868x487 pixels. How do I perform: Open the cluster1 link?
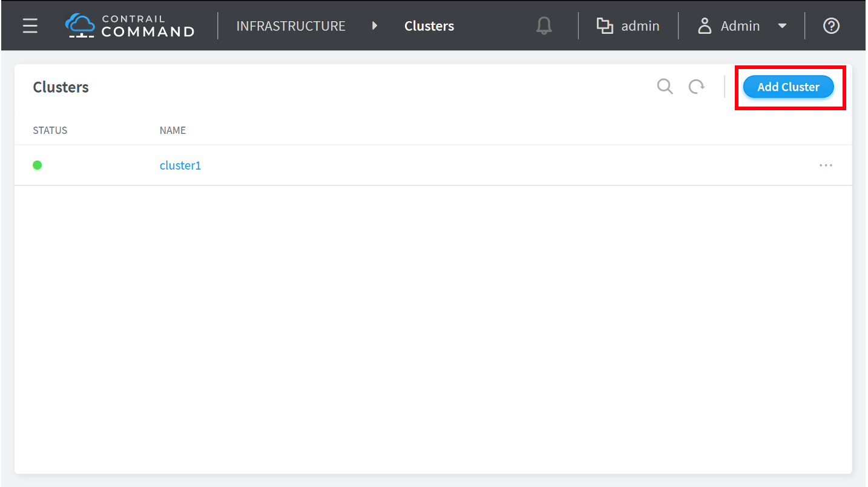(180, 165)
